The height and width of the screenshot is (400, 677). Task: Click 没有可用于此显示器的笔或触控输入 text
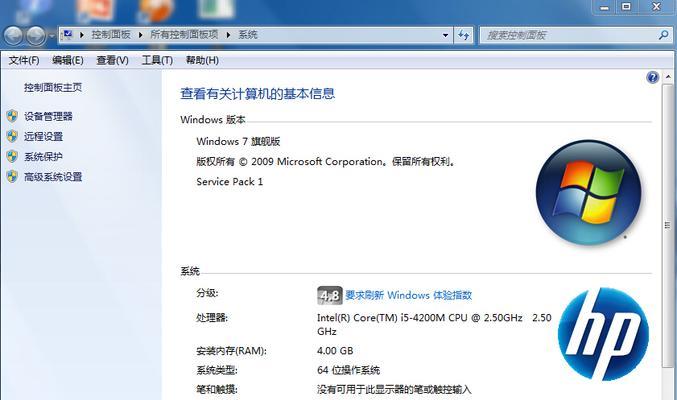pos(394,390)
